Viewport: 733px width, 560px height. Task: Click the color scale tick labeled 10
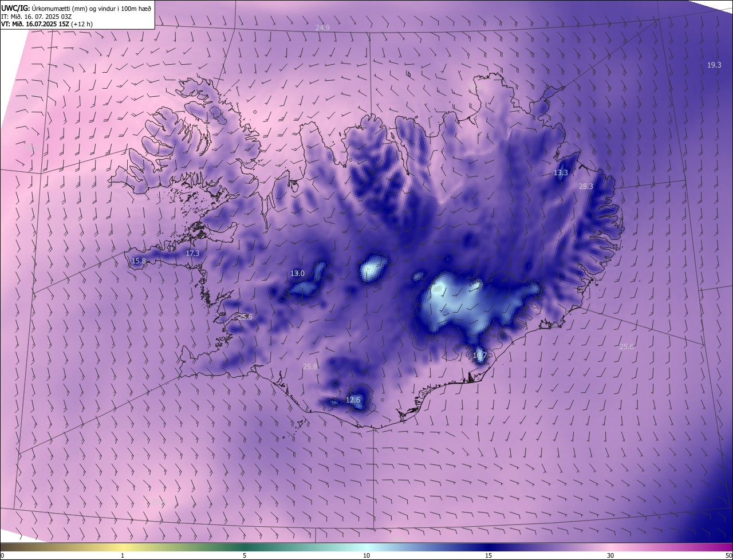pos(366,555)
